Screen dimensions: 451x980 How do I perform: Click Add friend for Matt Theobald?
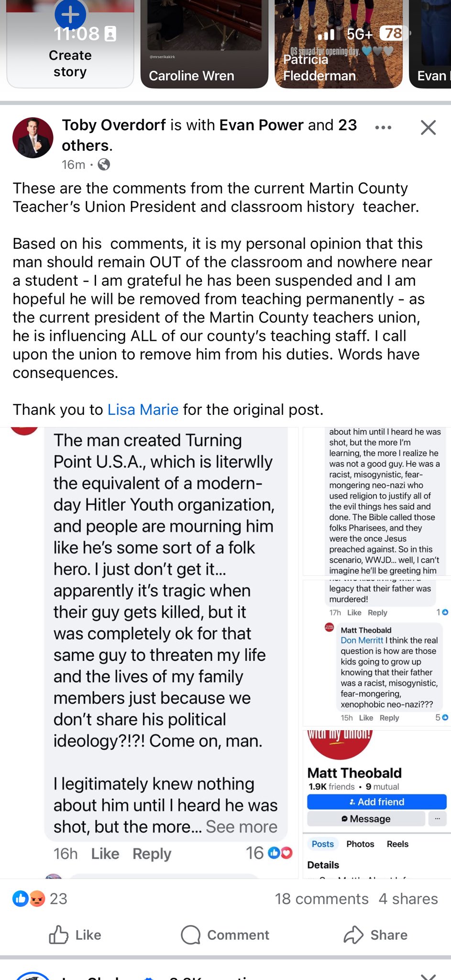(377, 802)
